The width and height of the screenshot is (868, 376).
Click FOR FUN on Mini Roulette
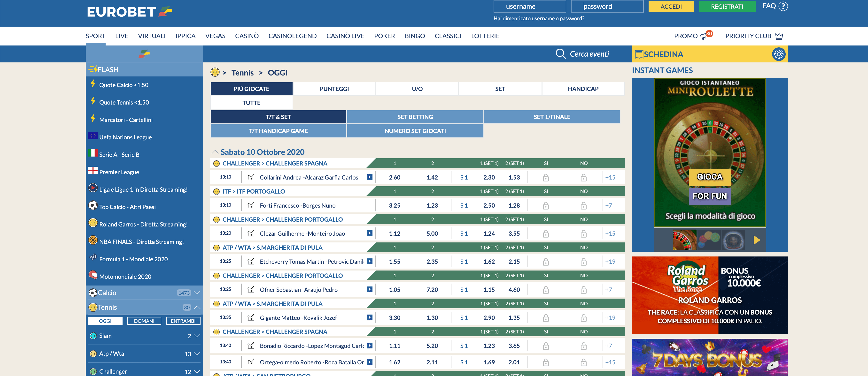(710, 196)
